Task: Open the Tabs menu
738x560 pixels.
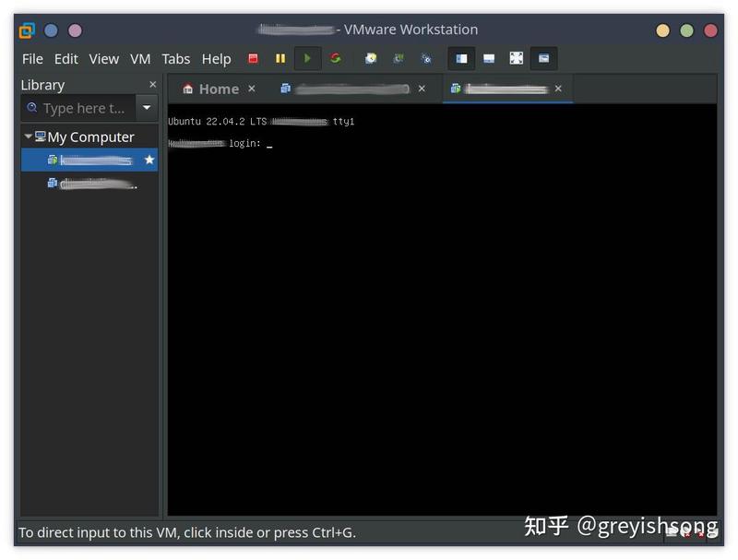Action: click(x=176, y=59)
